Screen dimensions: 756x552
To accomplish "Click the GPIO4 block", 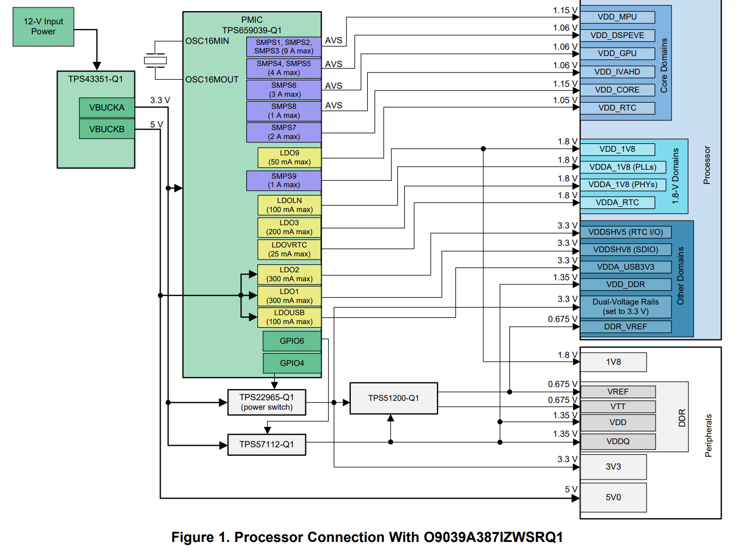I will (x=292, y=363).
